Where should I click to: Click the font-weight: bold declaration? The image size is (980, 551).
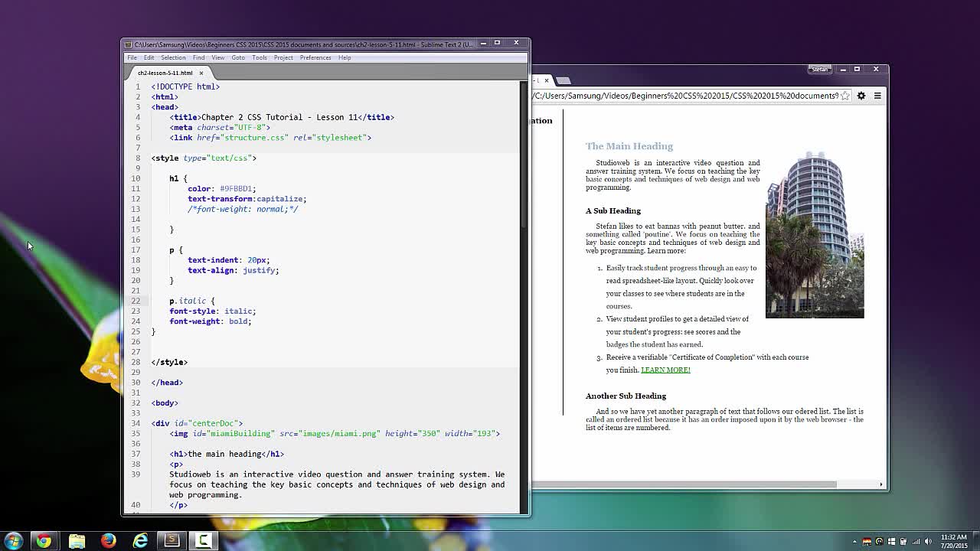[x=211, y=321]
